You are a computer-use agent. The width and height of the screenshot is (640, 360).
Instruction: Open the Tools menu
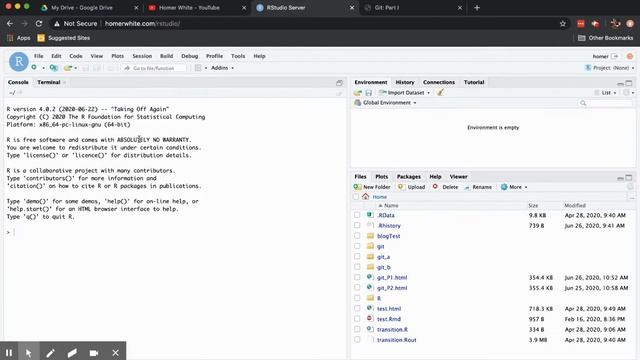(238, 56)
